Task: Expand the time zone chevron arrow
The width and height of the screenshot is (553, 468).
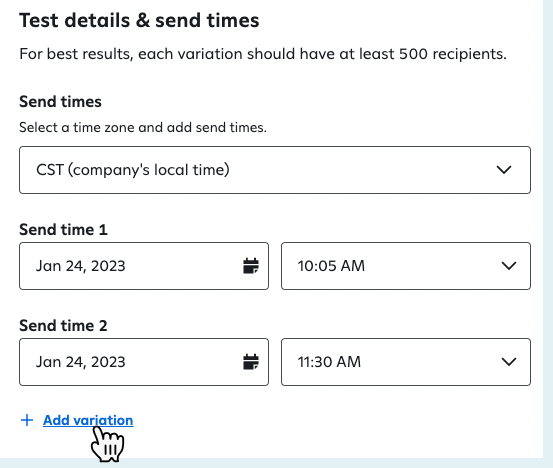Action: click(x=504, y=170)
